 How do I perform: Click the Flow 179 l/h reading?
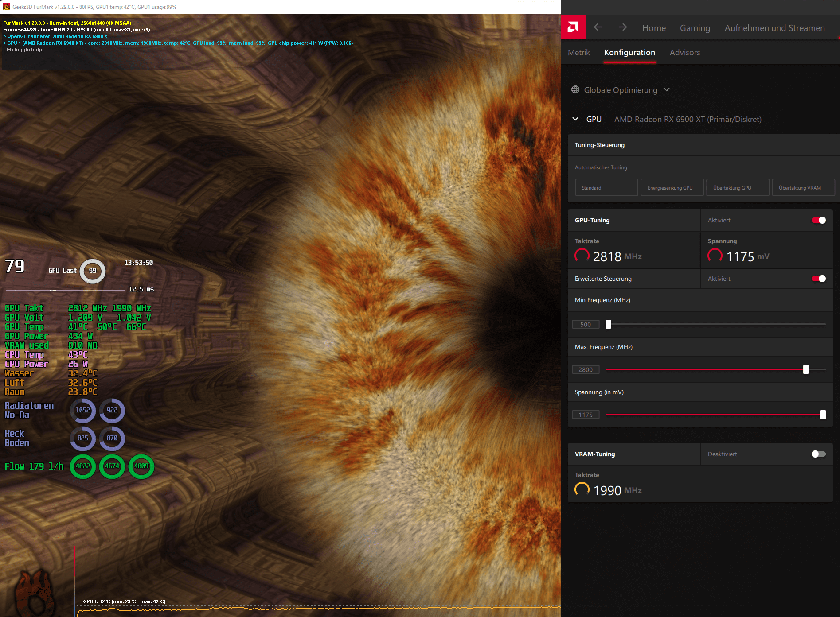pyautogui.click(x=34, y=466)
